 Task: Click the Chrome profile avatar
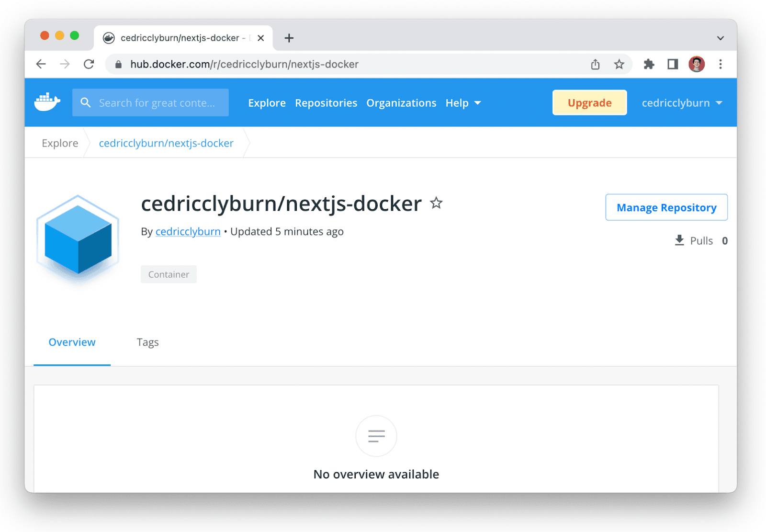[x=697, y=64]
